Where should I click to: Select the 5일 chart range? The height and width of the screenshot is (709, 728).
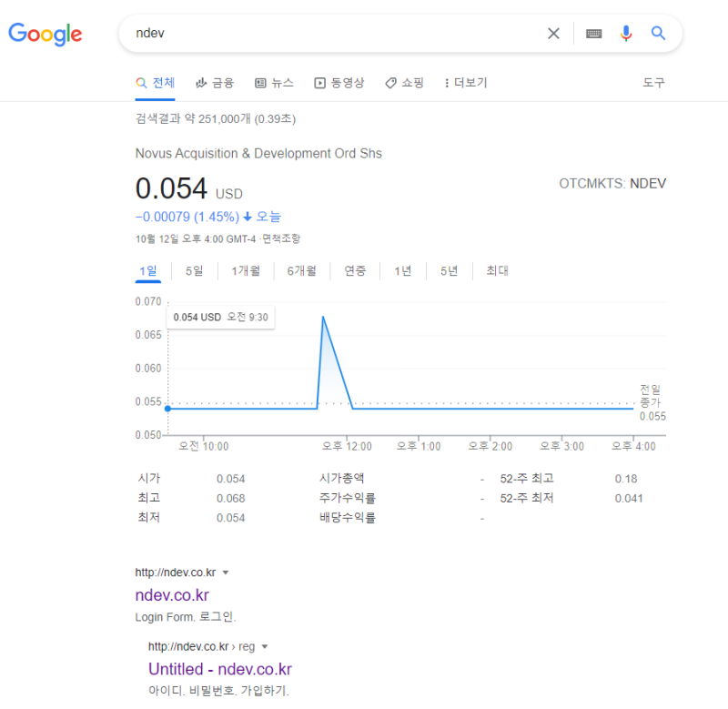click(x=195, y=270)
